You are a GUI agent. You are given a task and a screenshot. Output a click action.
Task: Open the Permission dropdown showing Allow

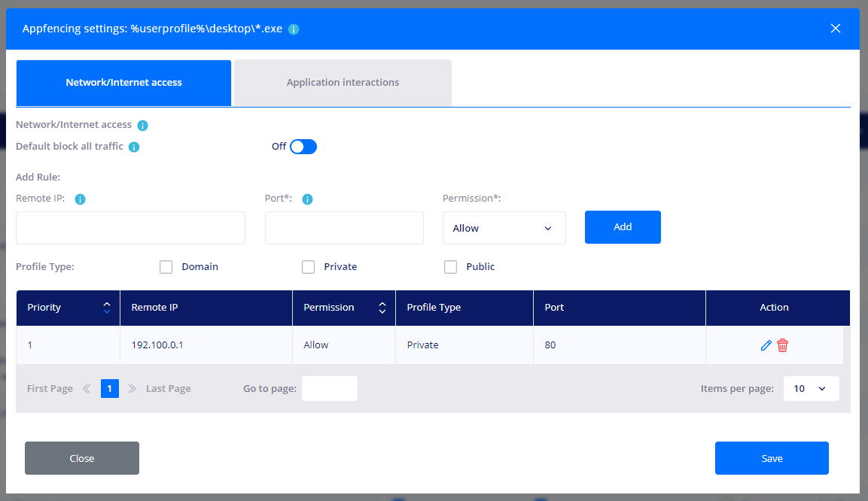click(x=504, y=228)
